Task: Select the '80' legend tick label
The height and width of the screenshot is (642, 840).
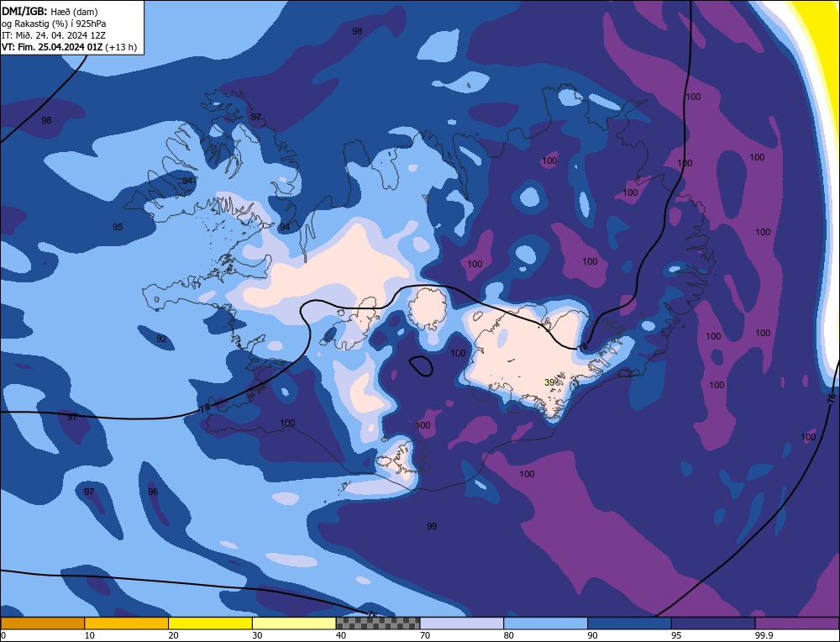Action: point(509,635)
